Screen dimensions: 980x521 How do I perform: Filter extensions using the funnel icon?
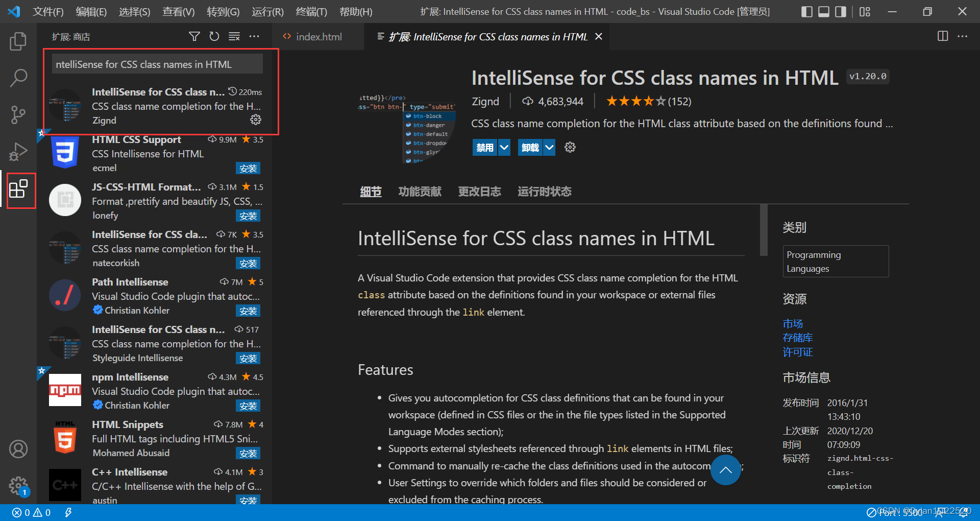click(x=194, y=36)
